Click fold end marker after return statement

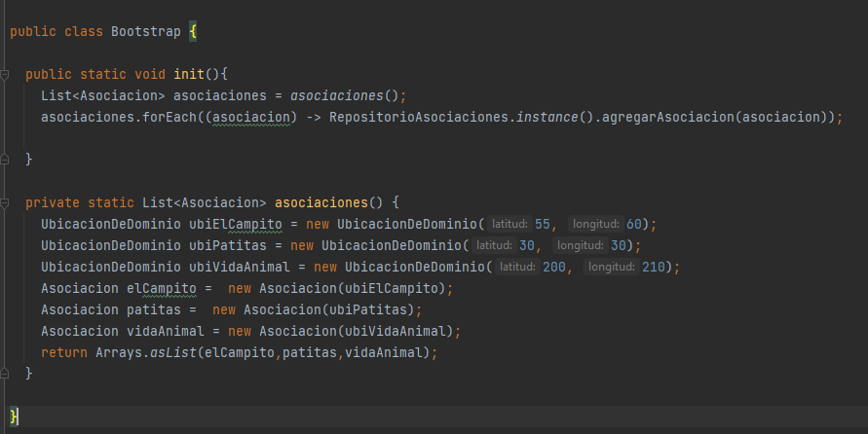5,374
